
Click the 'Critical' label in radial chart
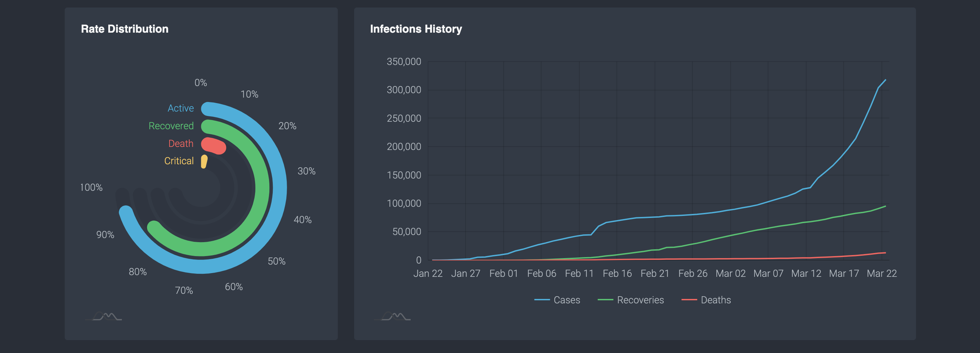coord(179,161)
